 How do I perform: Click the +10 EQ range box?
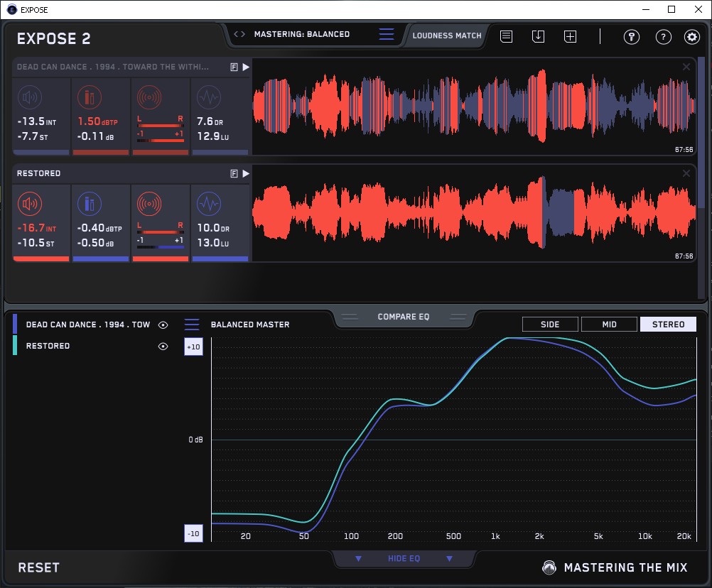click(x=193, y=347)
